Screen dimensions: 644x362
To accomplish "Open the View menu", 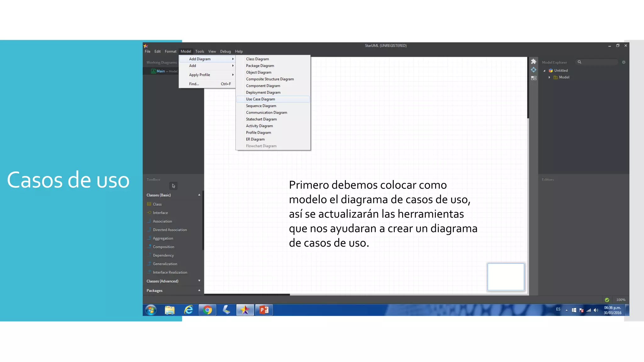I will point(212,51).
